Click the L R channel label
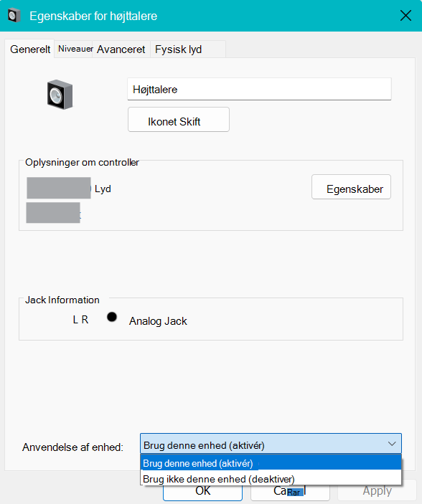This screenshot has width=422, height=504. click(x=80, y=320)
